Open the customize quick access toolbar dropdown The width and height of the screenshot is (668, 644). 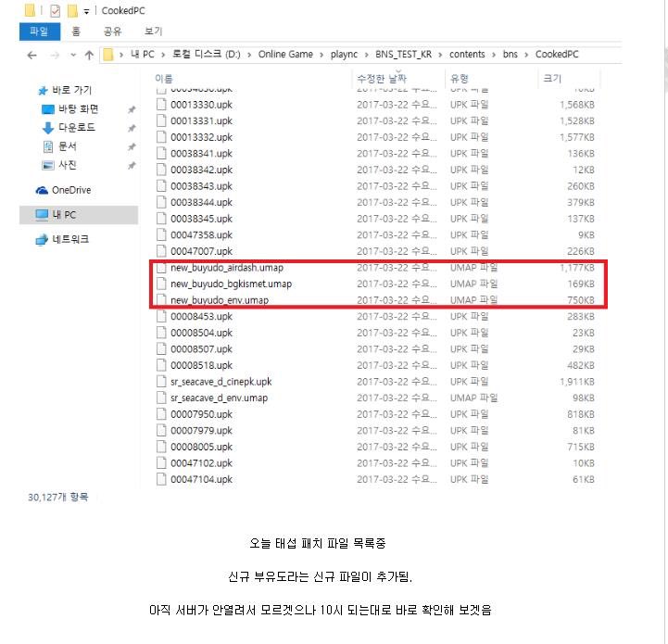[86, 11]
